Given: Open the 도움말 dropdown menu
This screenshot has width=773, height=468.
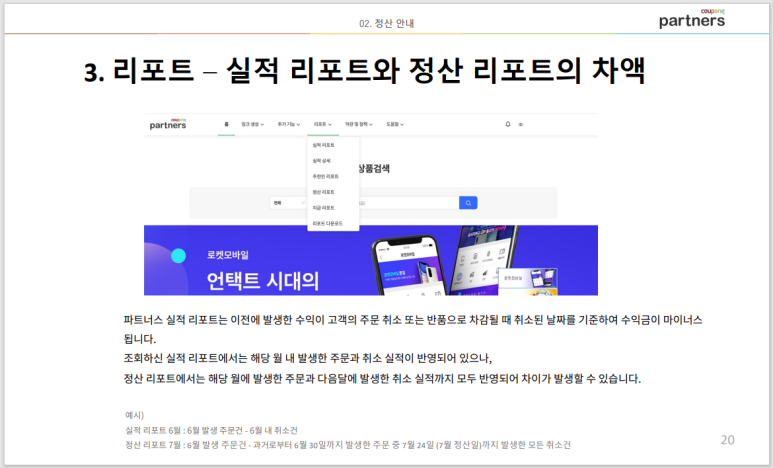Looking at the screenshot, I should pos(395,124).
